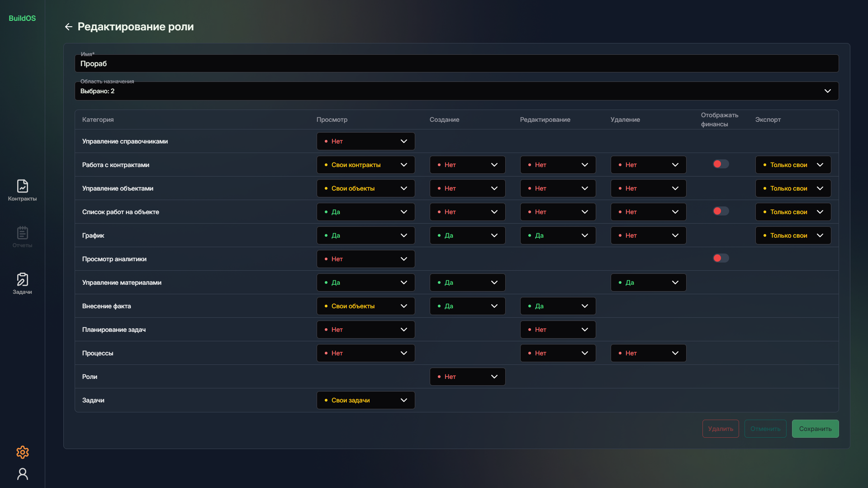Open Контракты section in the sidebar
Image resolution: width=868 pixels, height=488 pixels.
point(22,190)
